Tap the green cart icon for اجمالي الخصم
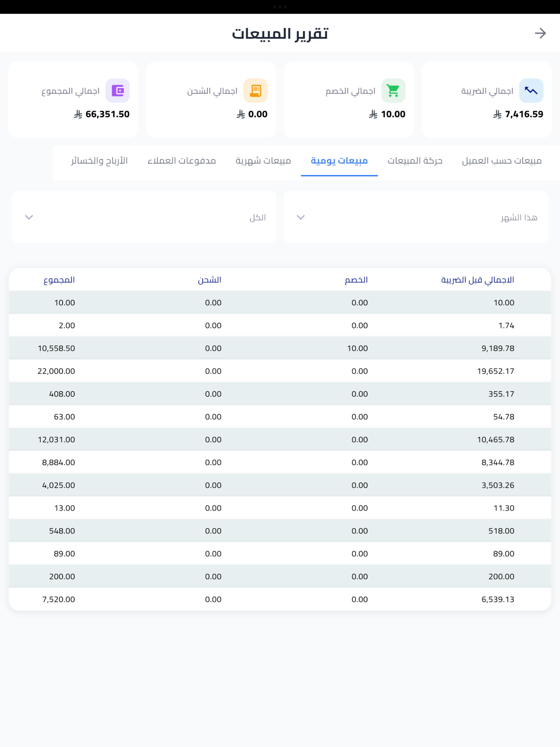This screenshot has width=560, height=747. pos(393,91)
